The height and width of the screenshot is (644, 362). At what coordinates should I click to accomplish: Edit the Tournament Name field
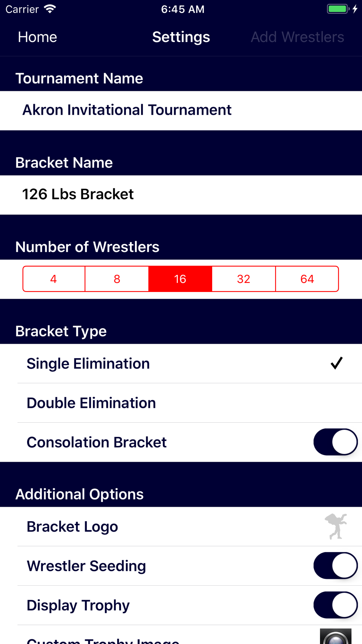(181, 110)
